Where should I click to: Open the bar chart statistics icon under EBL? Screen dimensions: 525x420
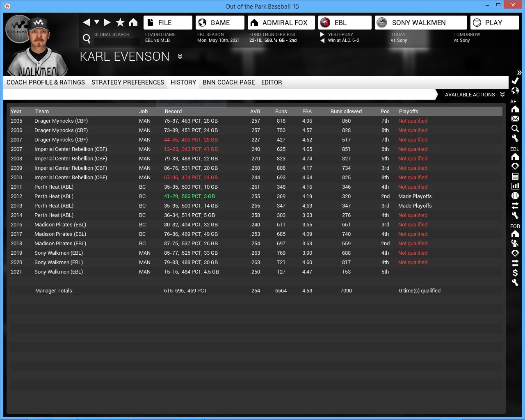[515, 186]
